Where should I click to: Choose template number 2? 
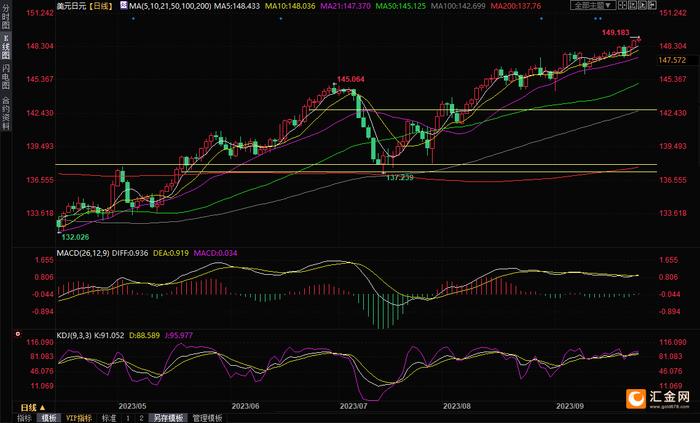click(x=141, y=418)
